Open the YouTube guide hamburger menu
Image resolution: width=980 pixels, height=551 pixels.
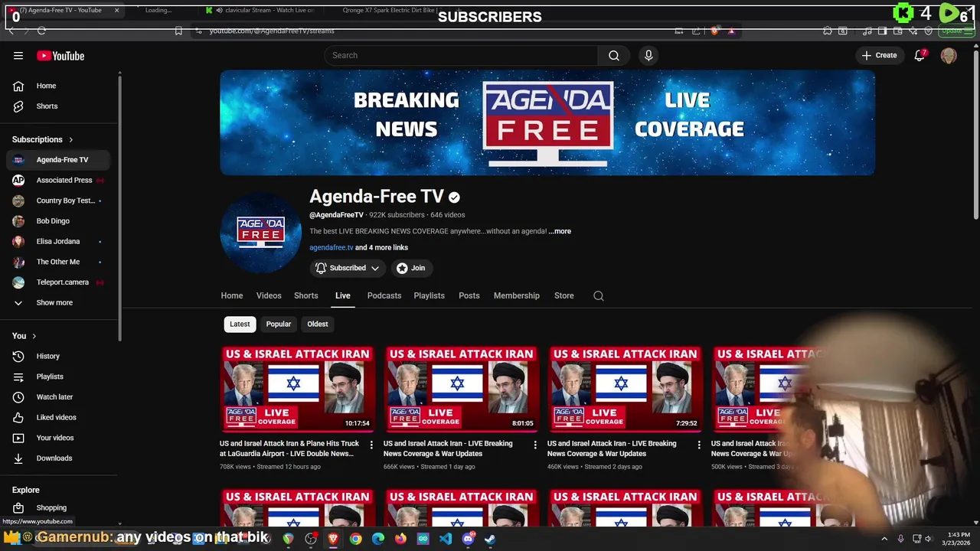tap(18, 55)
